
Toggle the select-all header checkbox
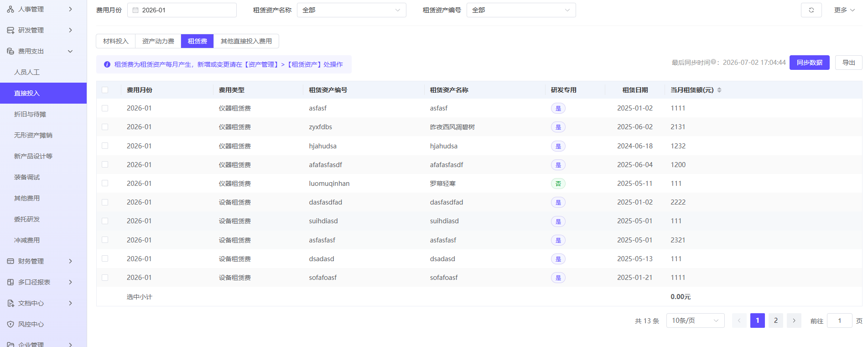[105, 90]
